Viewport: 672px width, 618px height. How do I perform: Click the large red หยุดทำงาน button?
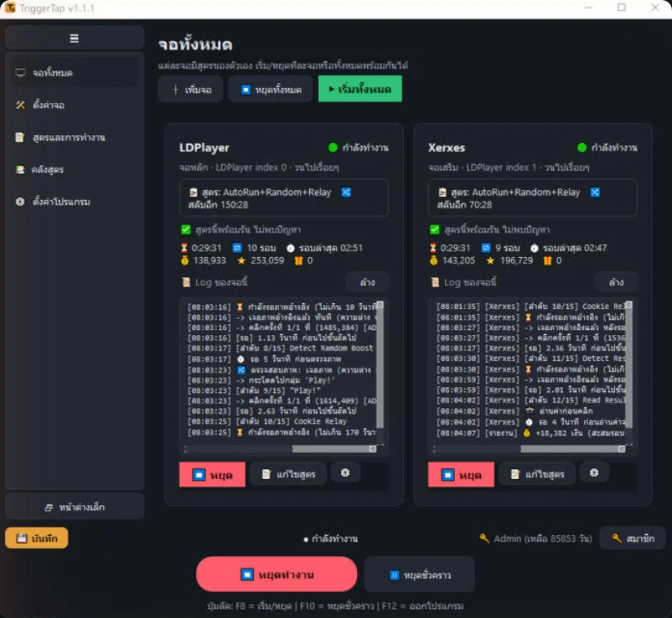(277, 574)
